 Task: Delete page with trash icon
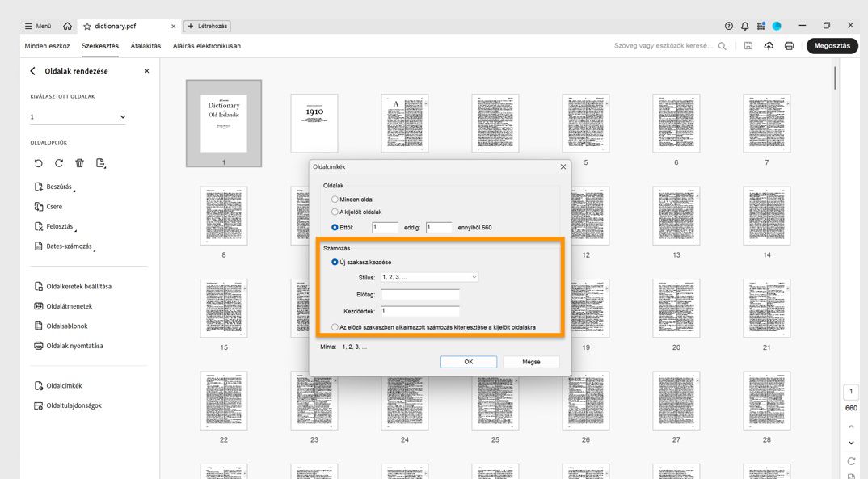coord(80,163)
